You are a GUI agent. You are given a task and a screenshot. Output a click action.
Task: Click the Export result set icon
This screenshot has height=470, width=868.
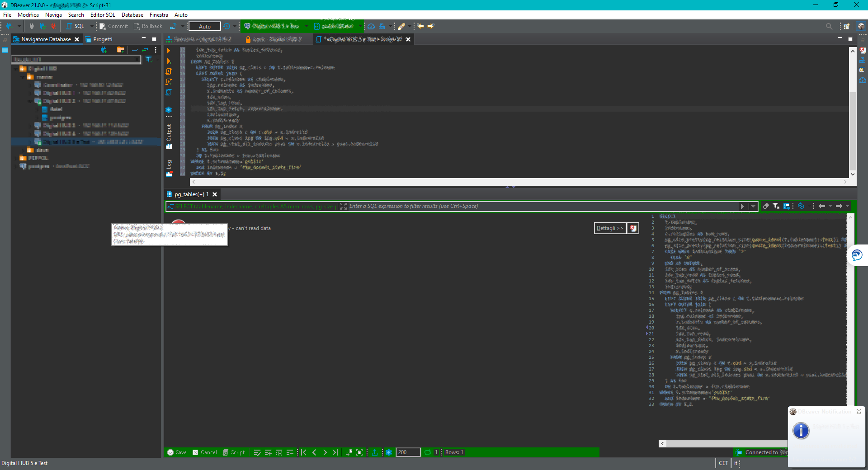pyautogui.click(x=375, y=452)
